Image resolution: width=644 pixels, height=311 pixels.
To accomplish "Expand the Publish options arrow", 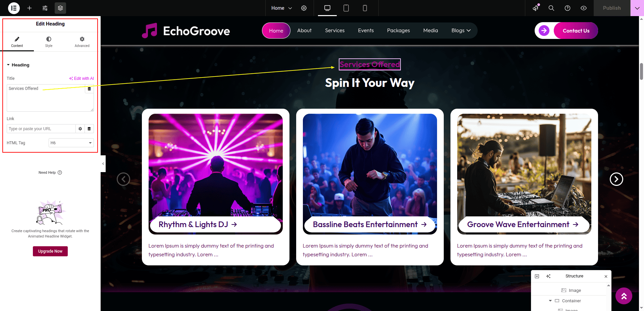I will [x=637, y=8].
